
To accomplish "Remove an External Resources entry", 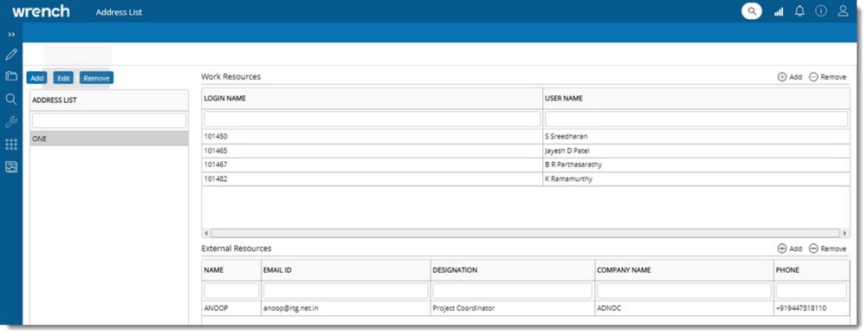I will tap(827, 249).
